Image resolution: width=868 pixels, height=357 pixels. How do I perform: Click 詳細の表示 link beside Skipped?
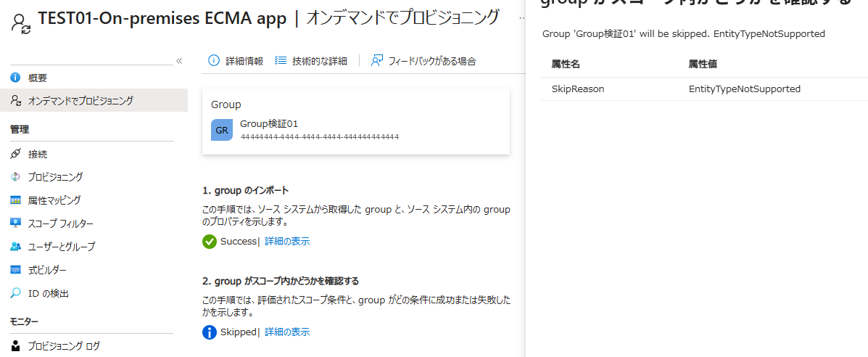[287, 332]
